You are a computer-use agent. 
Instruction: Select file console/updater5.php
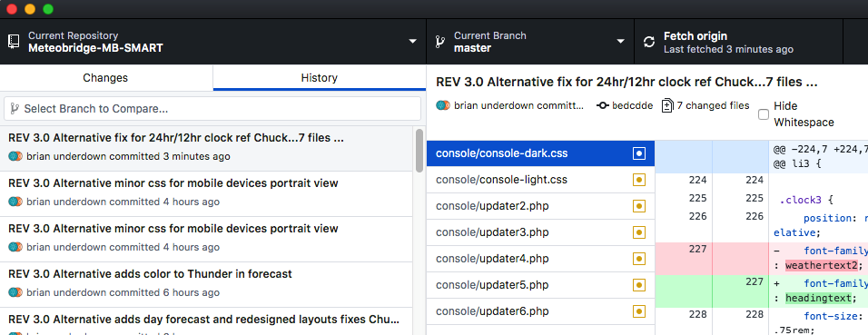click(x=540, y=284)
